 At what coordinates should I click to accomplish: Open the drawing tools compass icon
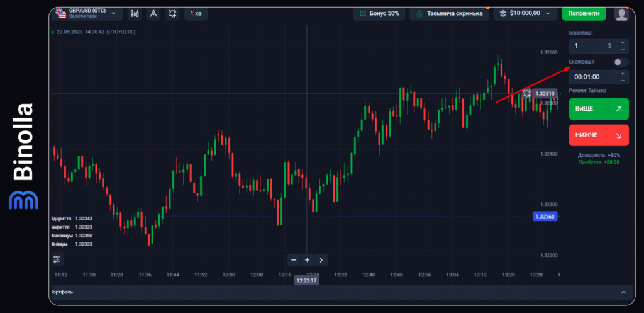pyautogui.click(x=153, y=13)
